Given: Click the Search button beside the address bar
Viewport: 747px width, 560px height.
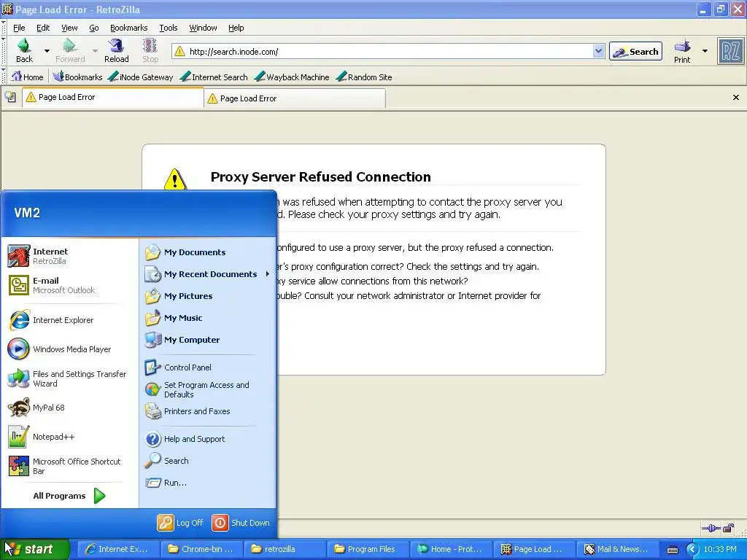Looking at the screenshot, I should (635, 52).
